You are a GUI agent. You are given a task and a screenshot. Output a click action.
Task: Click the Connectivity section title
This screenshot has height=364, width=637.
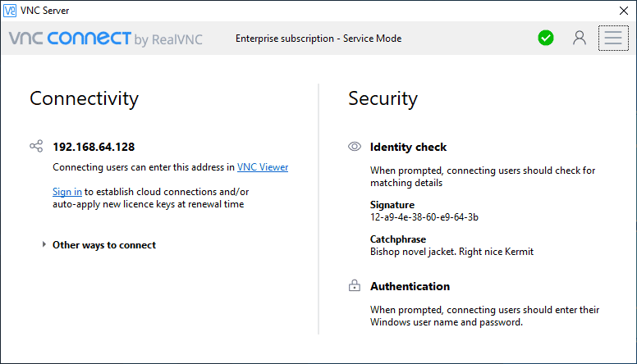84,99
